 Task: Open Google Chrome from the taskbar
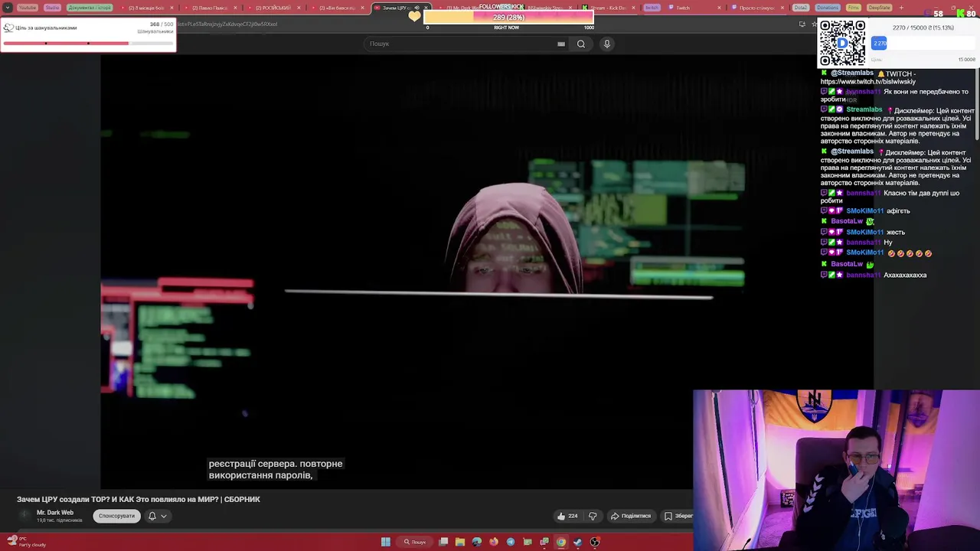click(561, 542)
